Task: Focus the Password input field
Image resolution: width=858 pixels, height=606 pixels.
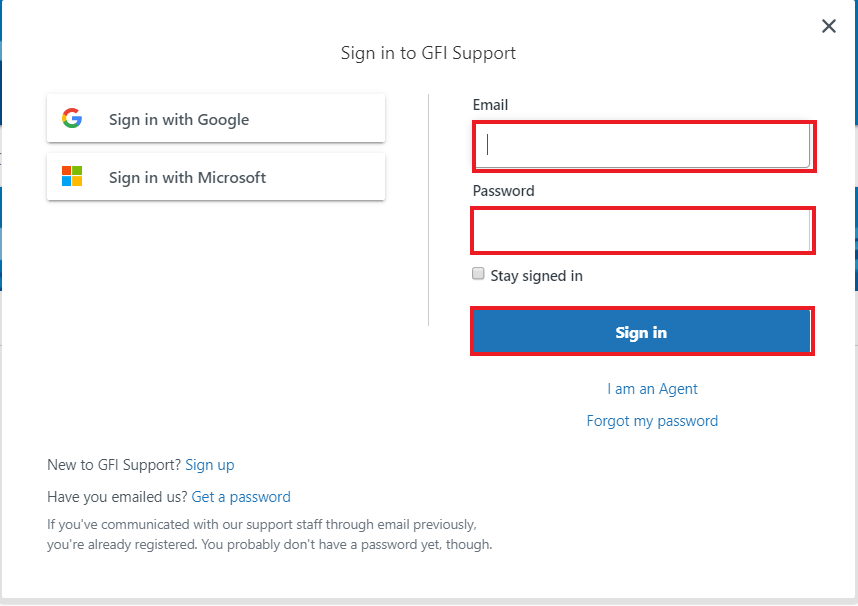Action: (643, 231)
